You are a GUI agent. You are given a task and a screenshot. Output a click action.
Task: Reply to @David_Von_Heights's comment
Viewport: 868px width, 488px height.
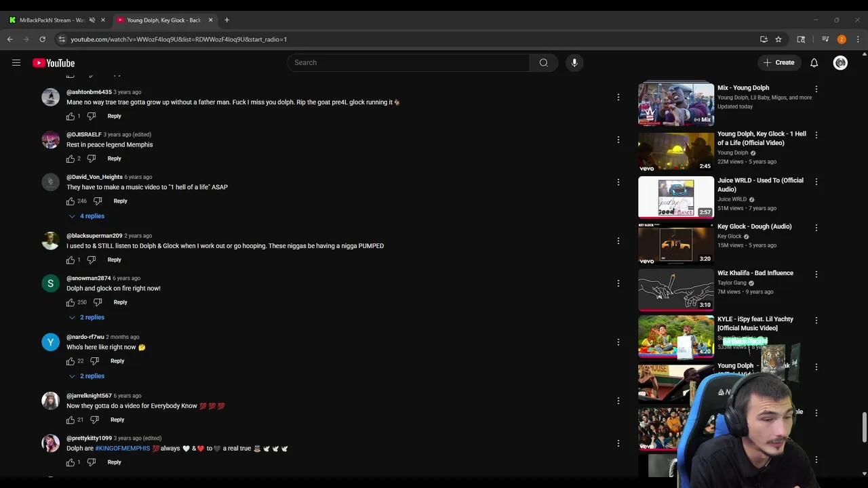pyautogui.click(x=120, y=201)
